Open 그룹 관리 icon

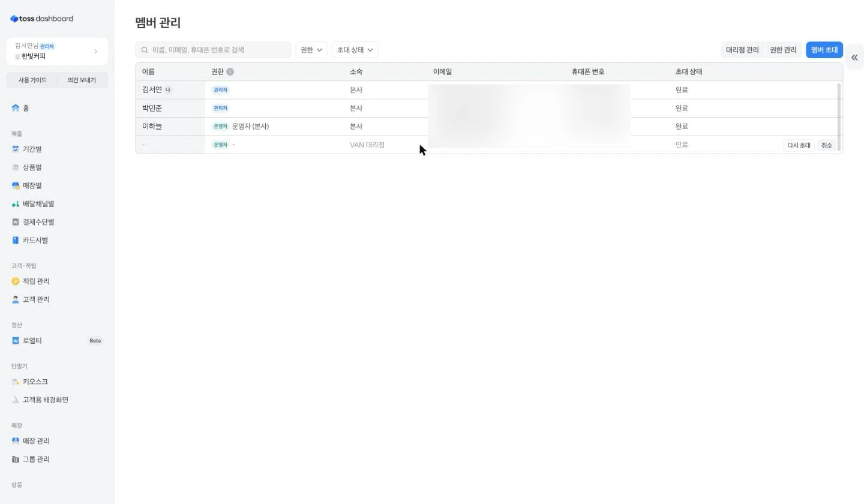[16, 459]
